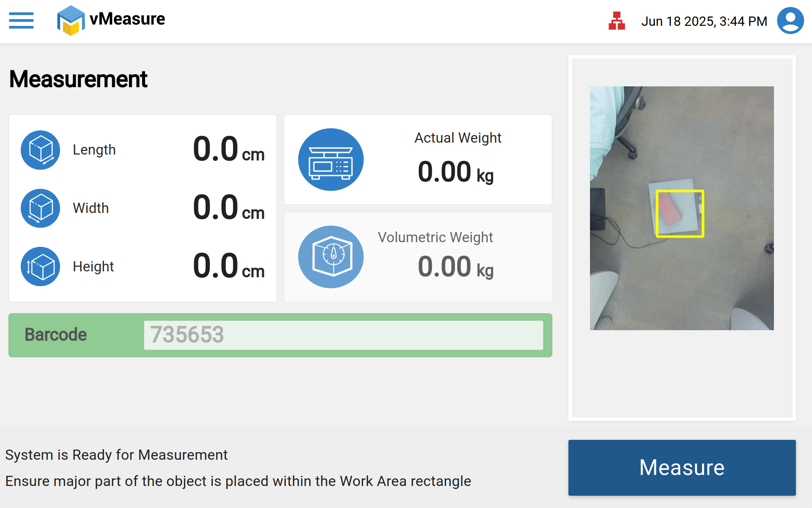Click the red network status icon
The width and height of the screenshot is (812, 508).
pyautogui.click(x=617, y=21)
